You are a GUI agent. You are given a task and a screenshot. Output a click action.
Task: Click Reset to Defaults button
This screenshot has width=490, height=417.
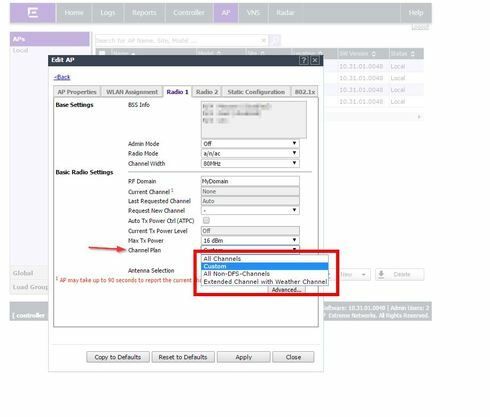pos(183,357)
